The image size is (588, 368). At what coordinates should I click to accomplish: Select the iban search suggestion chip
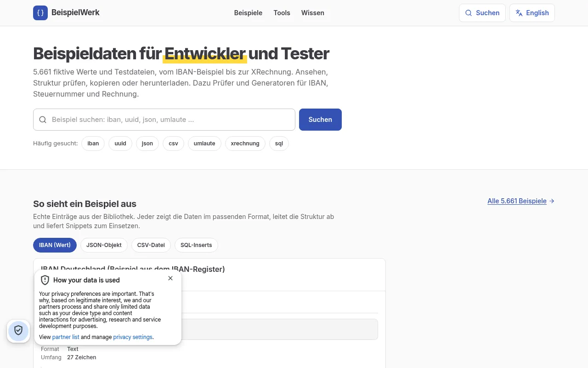[x=93, y=144]
